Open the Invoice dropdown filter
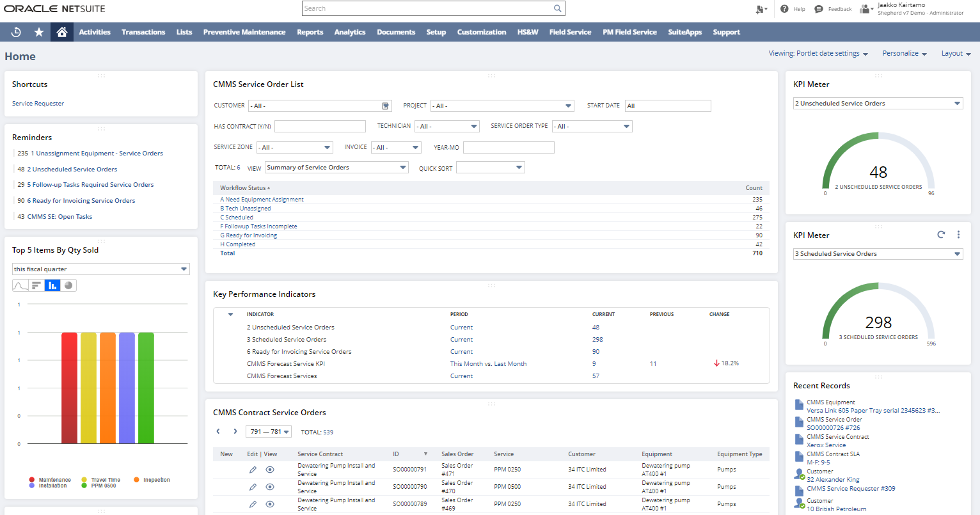980x515 pixels. point(396,148)
